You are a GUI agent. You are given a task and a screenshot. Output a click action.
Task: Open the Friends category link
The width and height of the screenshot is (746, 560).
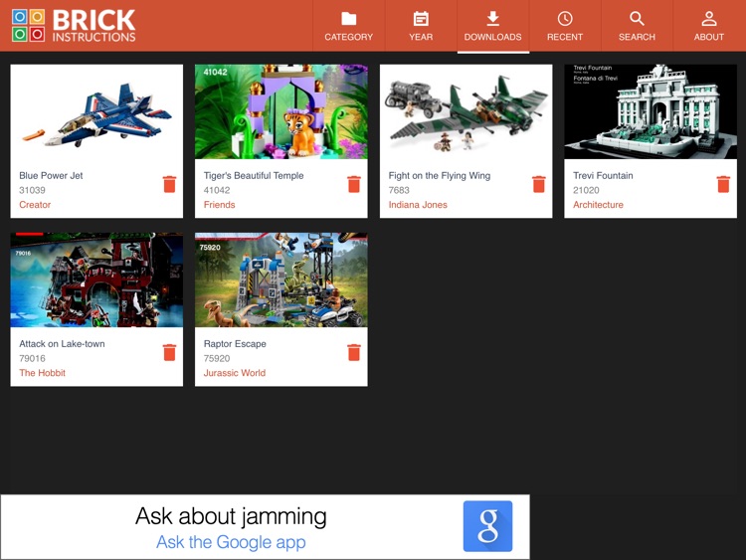pyautogui.click(x=220, y=205)
